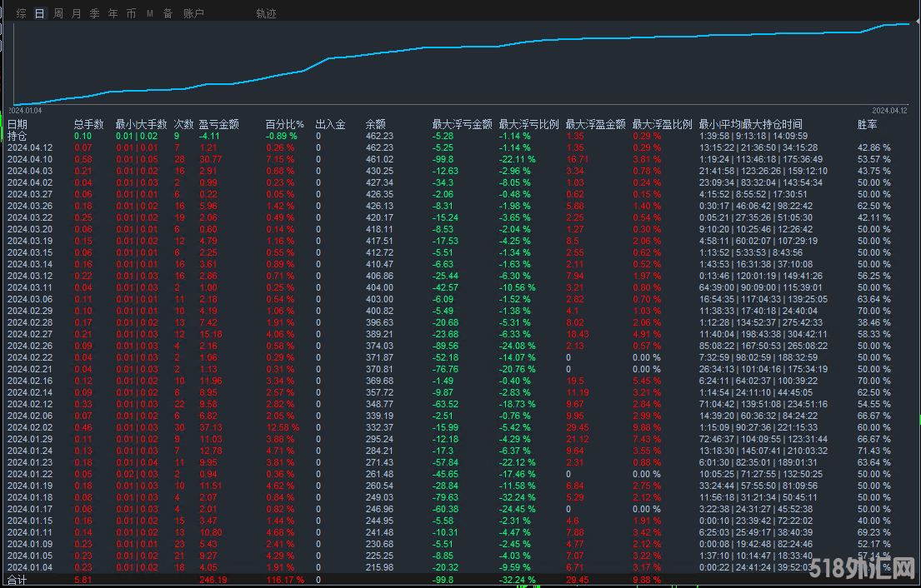Image resolution: width=921 pixels, height=588 pixels.
Task: Open the 账户 account tab
Action: pyautogui.click(x=193, y=13)
